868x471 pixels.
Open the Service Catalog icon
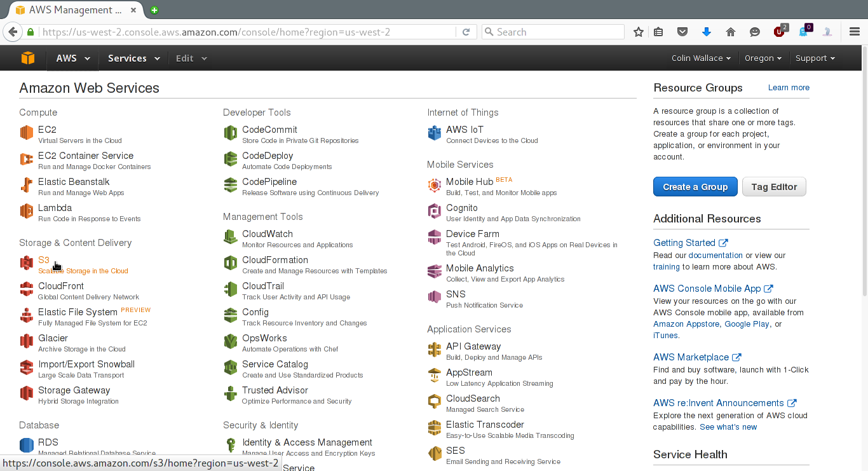(x=231, y=367)
